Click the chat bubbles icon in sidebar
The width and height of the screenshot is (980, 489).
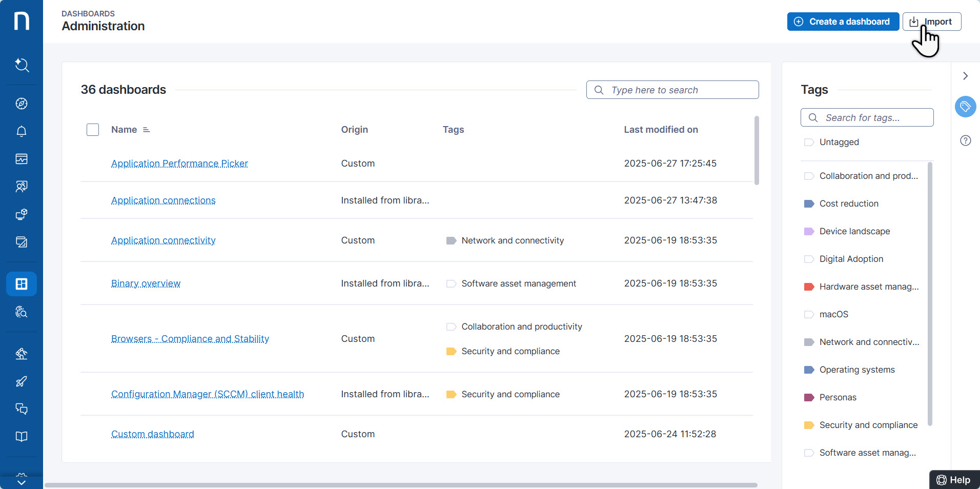click(x=22, y=409)
